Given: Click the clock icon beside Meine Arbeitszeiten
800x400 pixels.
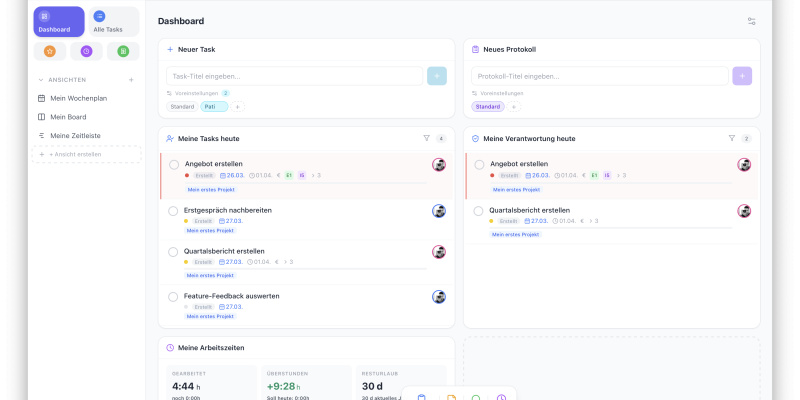Looking at the screenshot, I should pos(170,348).
